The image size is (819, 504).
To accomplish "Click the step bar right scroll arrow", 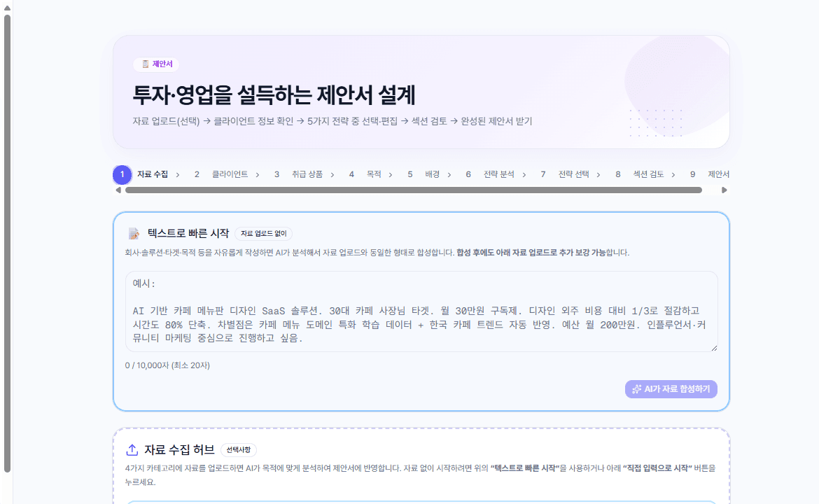I will (x=724, y=190).
